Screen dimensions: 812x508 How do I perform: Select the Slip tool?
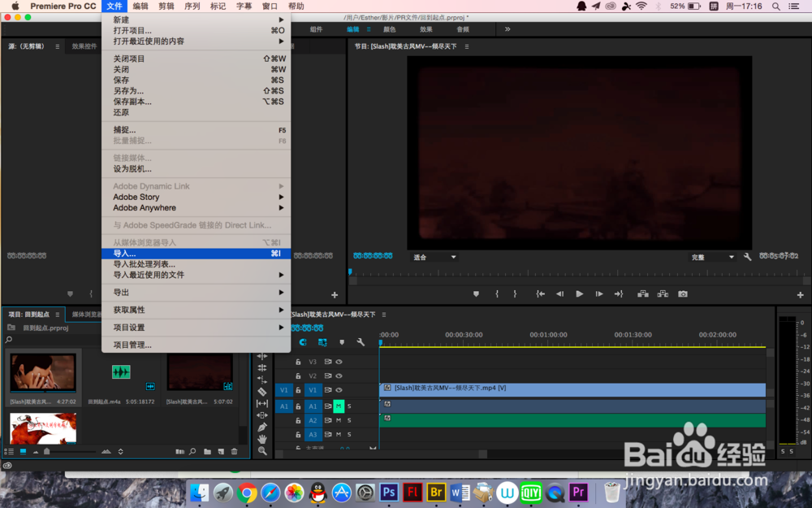262,404
